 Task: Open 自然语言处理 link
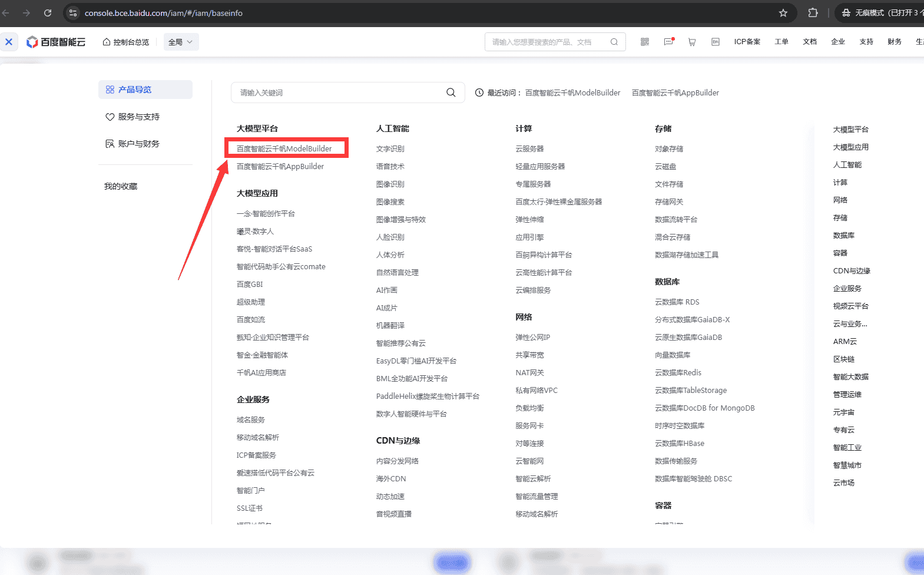tap(398, 272)
